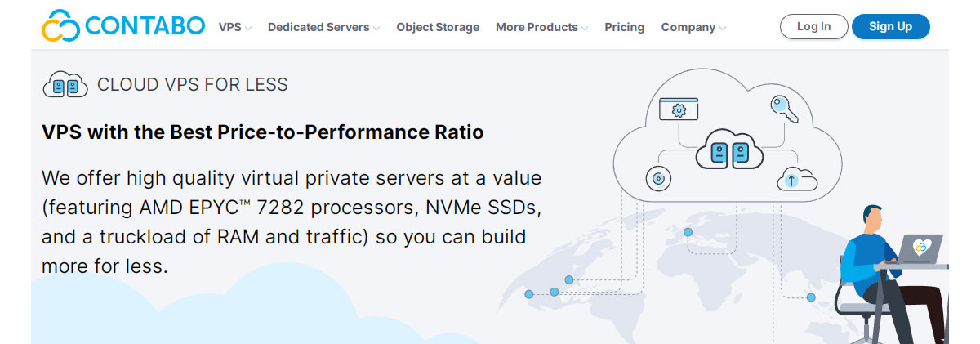This screenshot has width=980, height=344.
Task: Click the central server cloud icon
Action: click(x=729, y=150)
